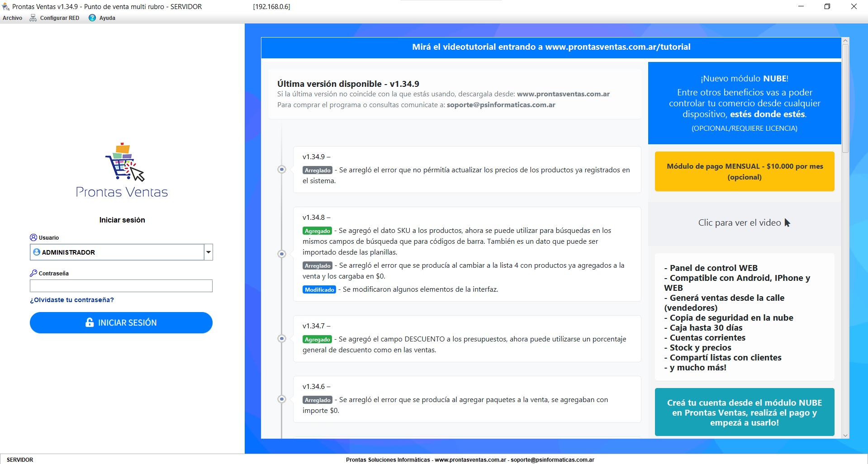Expand the Usuario dropdown arrow

(x=208, y=252)
